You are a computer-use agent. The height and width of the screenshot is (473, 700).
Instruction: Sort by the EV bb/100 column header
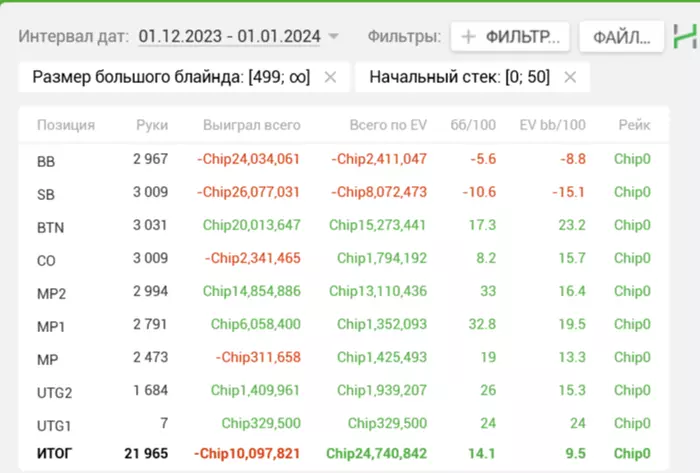click(552, 125)
